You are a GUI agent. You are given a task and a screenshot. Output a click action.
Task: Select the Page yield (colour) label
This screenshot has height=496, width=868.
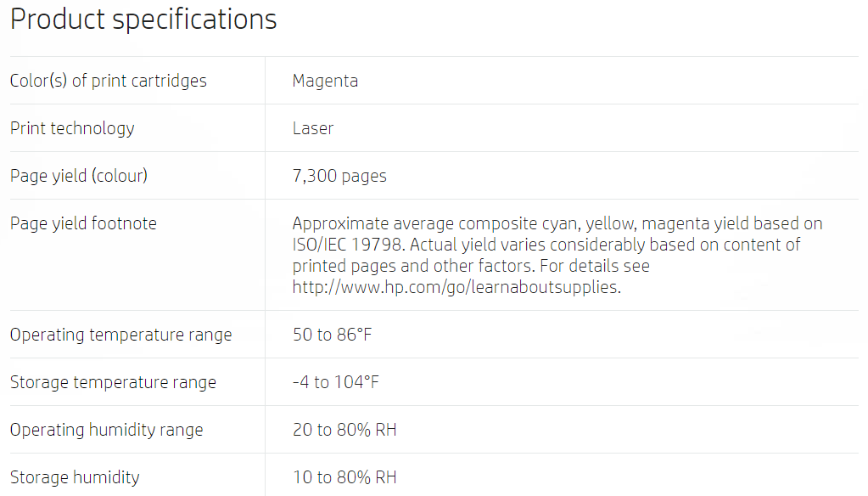coord(79,176)
